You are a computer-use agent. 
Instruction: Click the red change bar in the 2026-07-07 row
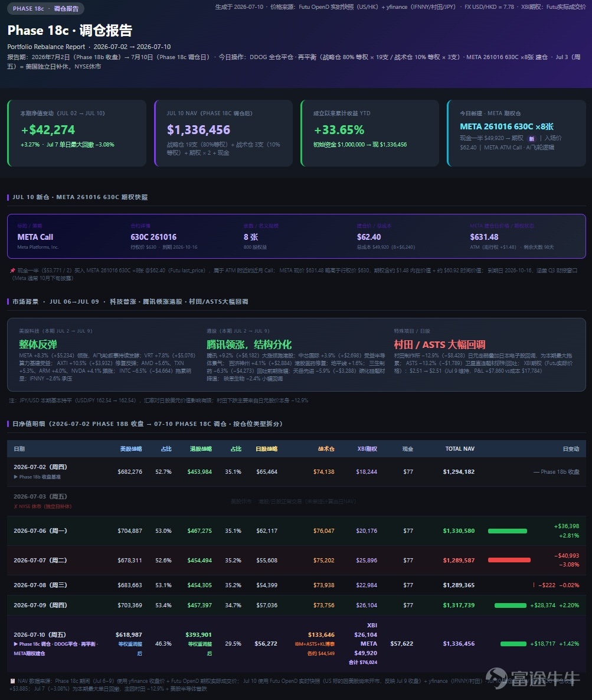tap(509, 560)
